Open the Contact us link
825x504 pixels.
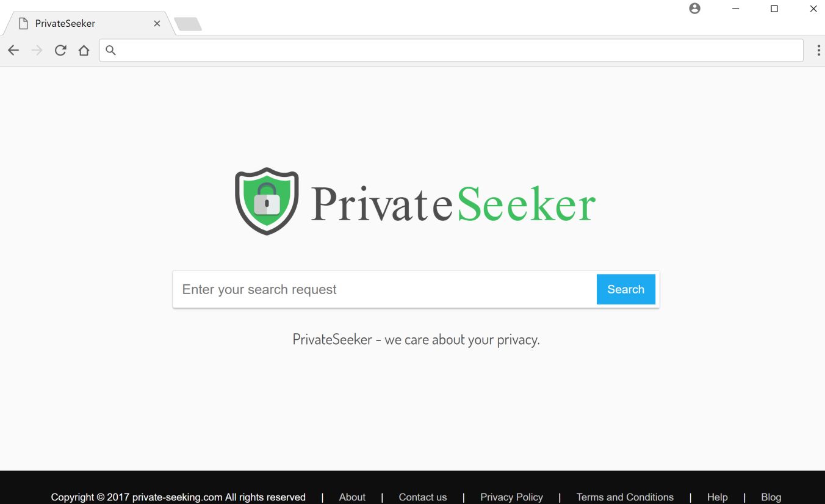point(422,497)
